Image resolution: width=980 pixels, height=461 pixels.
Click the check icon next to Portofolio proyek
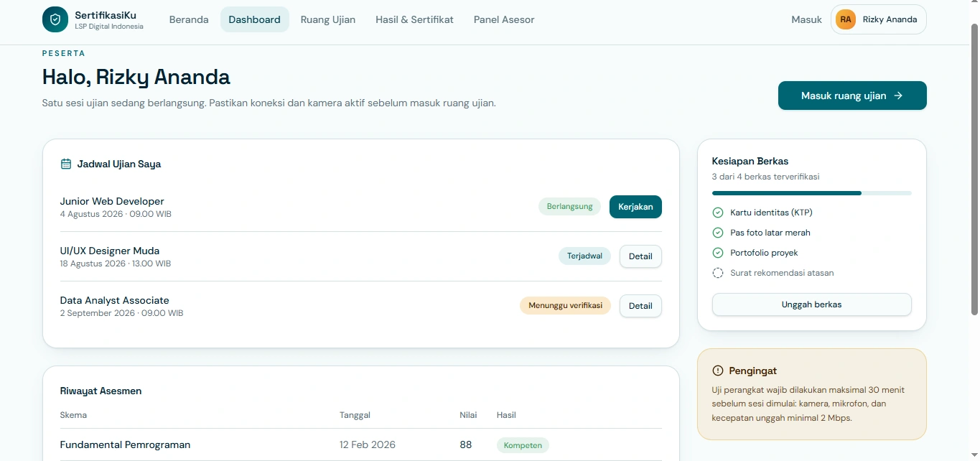(717, 253)
